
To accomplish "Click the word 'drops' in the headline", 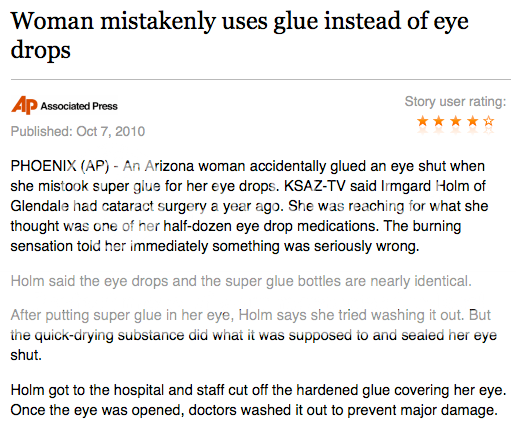I will (40, 51).
